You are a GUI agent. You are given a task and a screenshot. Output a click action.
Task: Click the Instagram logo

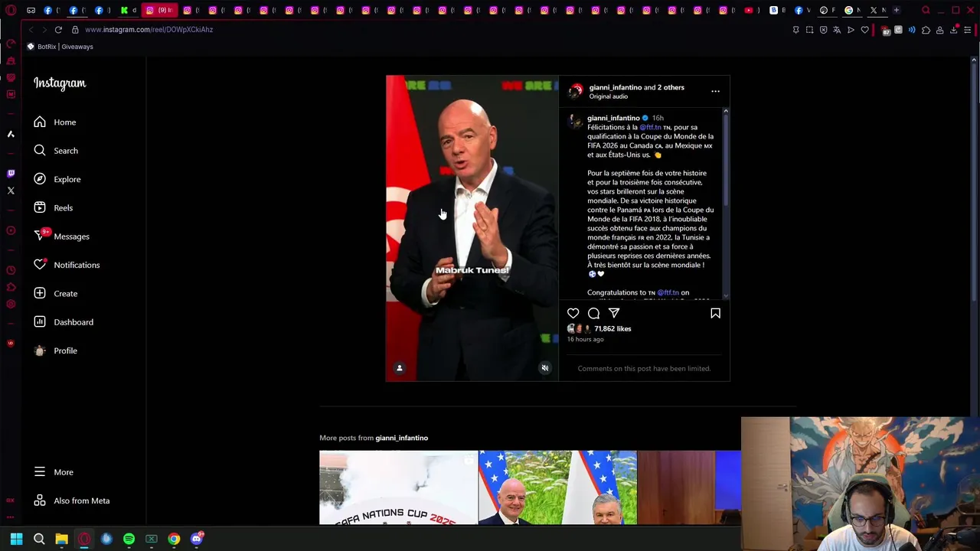[x=60, y=83]
